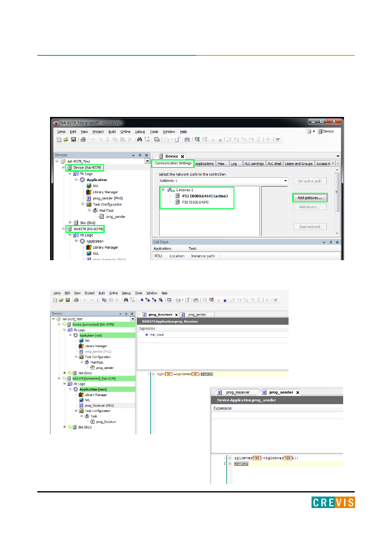392x554 pixels.
Task: Click the RETURN box on line 2 of prog_sender
Action: [x=241, y=464]
